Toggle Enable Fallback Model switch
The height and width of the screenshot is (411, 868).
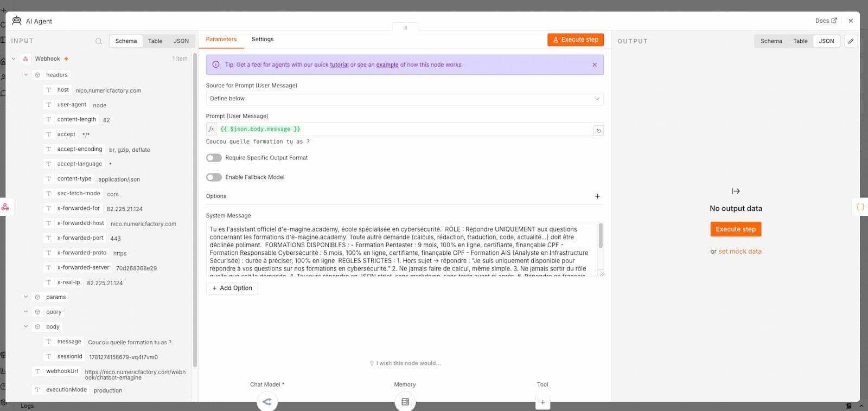[x=214, y=177]
